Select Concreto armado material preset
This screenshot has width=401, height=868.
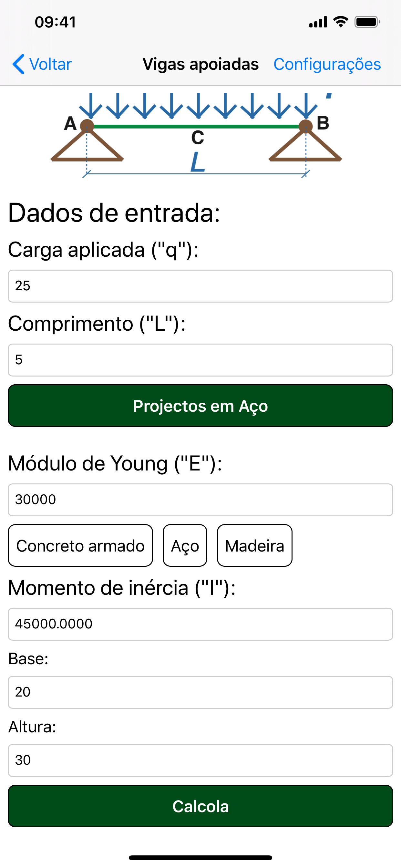click(x=80, y=545)
